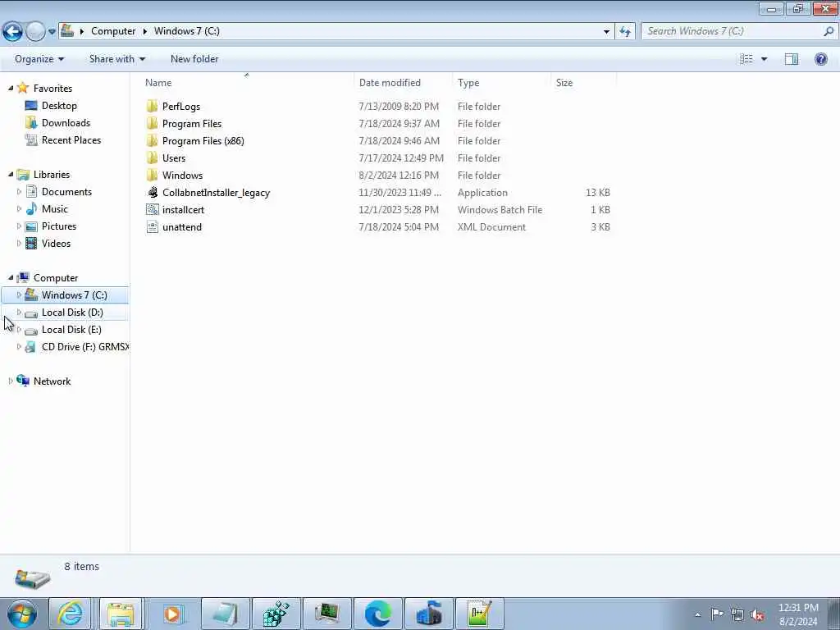Open the Organize menu
This screenshot has height=630, width=840.
point(39,59)
